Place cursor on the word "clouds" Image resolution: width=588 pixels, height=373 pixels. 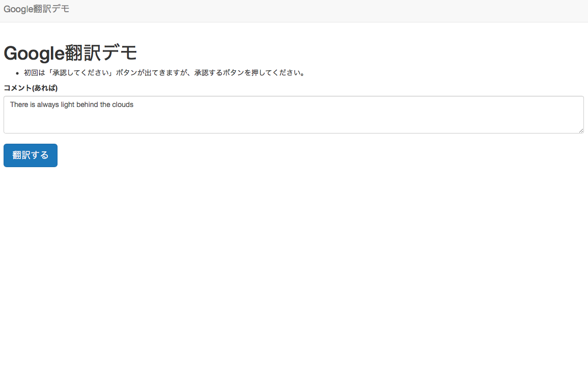click(123, 104)
